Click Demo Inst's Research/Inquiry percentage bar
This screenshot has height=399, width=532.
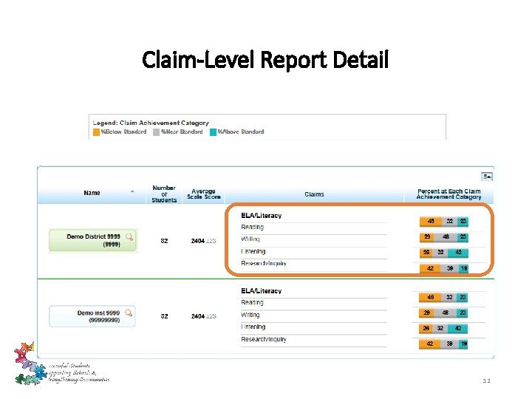click(443, 344)
